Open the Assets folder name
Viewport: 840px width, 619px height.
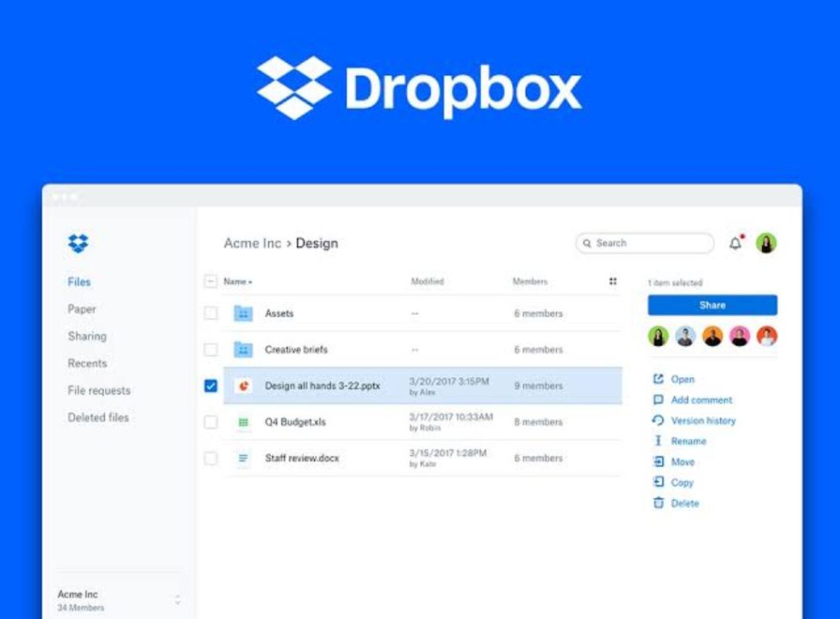pyautogui.click(x=279, y=313)
